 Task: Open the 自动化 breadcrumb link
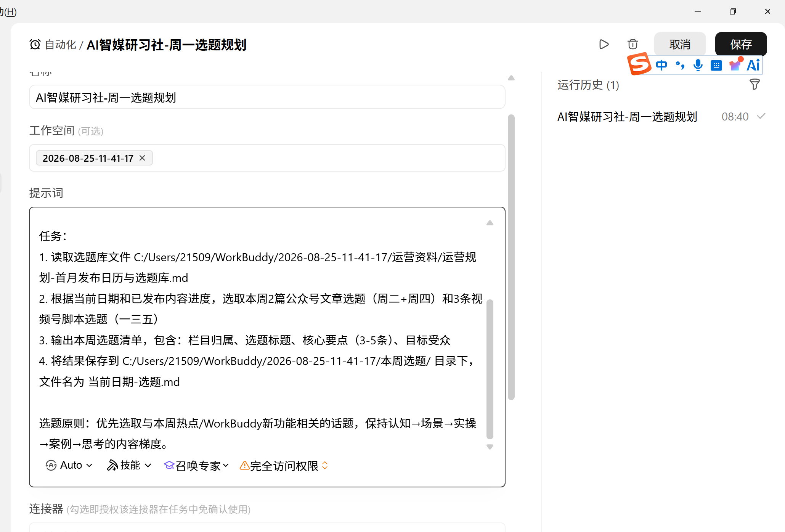pos(60,45)
